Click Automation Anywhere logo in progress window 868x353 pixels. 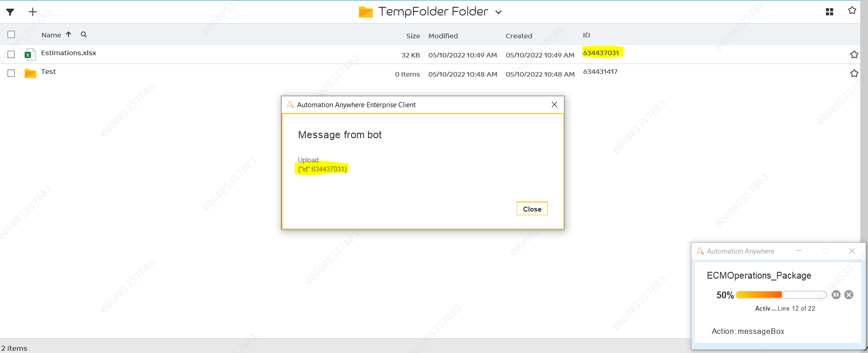click(x=700, y=251)
